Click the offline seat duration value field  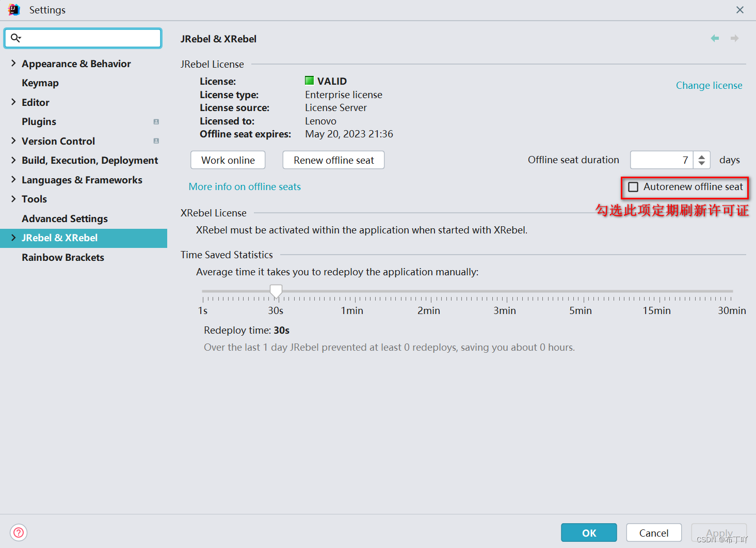[x=662, y=160]
